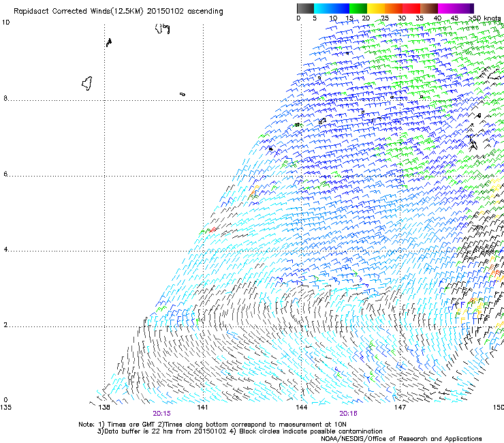Click the 'Data buffer is 22 hrs' note
Viewport: 504px width, 443px height.
click(161, 431)
